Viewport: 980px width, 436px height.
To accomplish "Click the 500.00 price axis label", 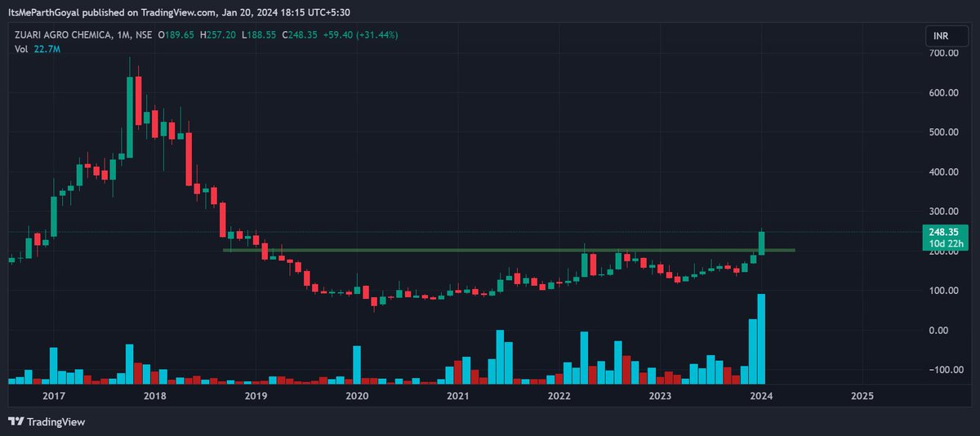I will (x=942, y=132).
